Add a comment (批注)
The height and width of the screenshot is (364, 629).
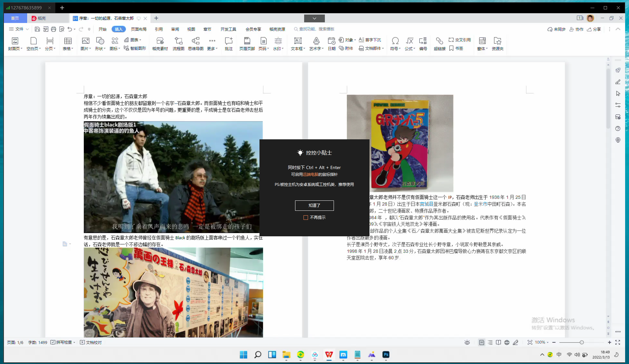pos(229,44)
